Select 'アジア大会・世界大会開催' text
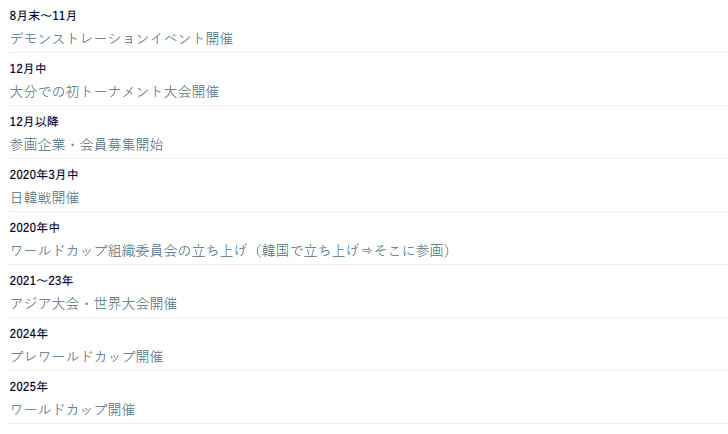 93,304
